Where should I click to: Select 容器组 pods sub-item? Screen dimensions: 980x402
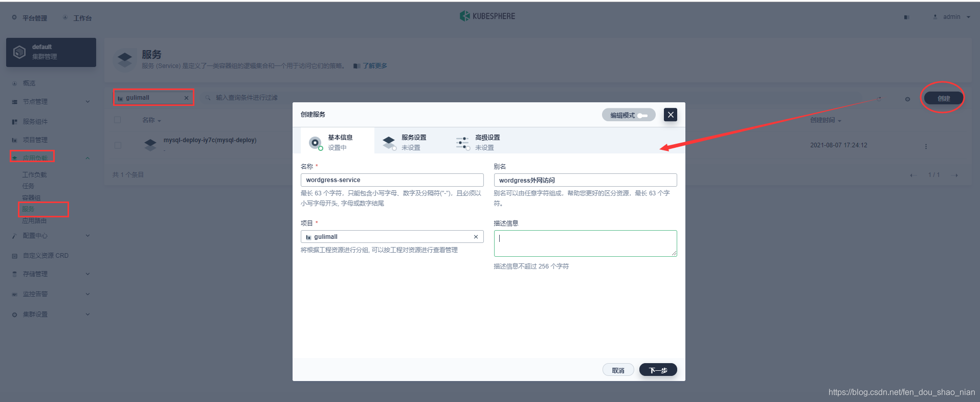point(31,198)
